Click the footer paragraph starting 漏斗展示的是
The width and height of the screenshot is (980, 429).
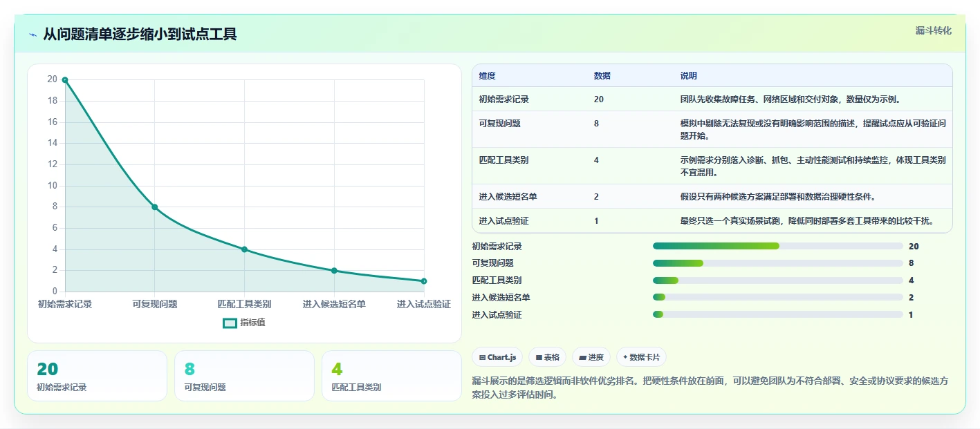pos(710,388)
